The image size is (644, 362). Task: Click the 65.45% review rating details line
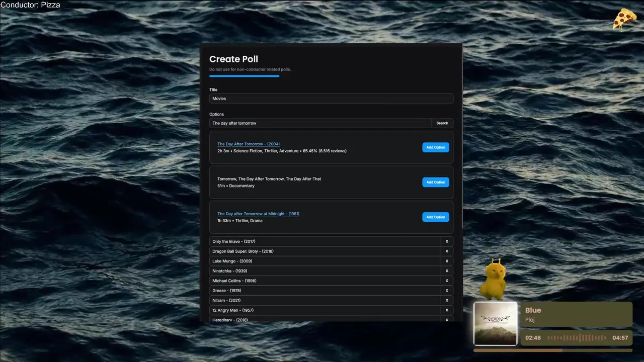tap(282, 151)
